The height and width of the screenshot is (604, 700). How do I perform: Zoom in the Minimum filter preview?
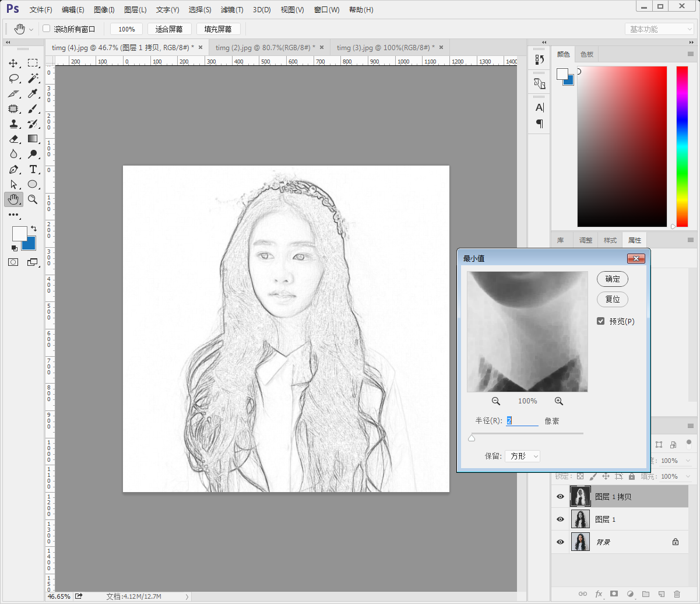[x=558, y=401]
